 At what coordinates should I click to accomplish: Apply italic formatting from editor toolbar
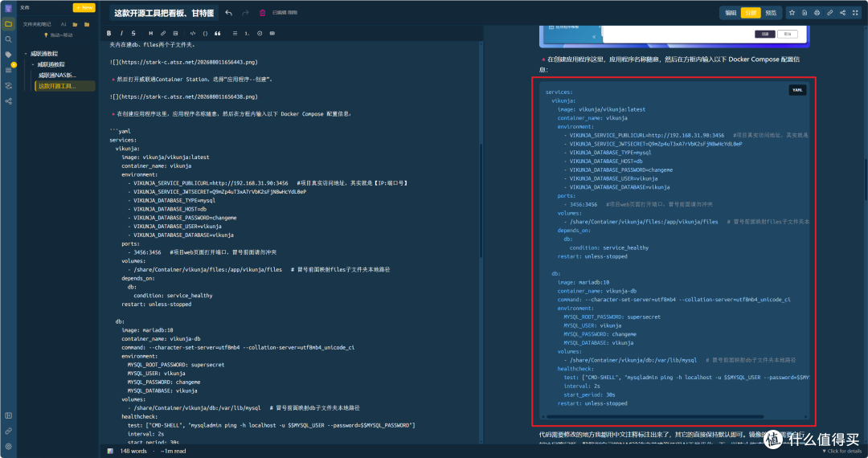121,33
